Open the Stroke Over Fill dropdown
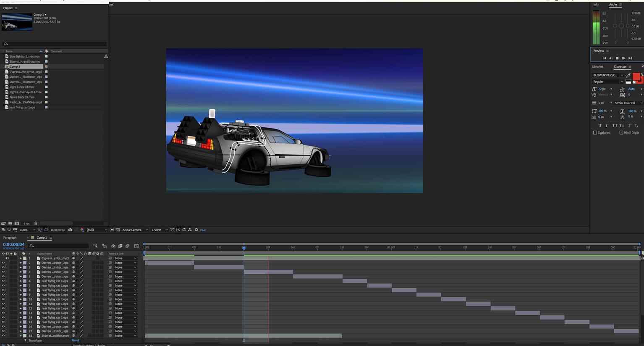Screen dimensions: 644x346 [628, 103]
